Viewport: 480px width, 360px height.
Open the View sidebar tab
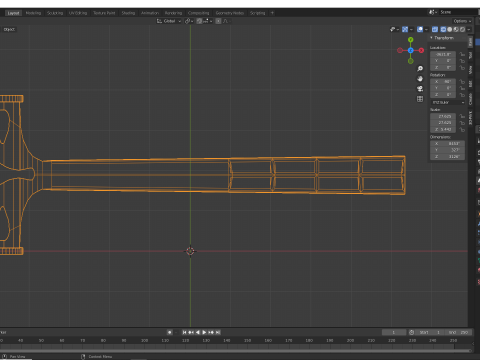click(471, 69)
